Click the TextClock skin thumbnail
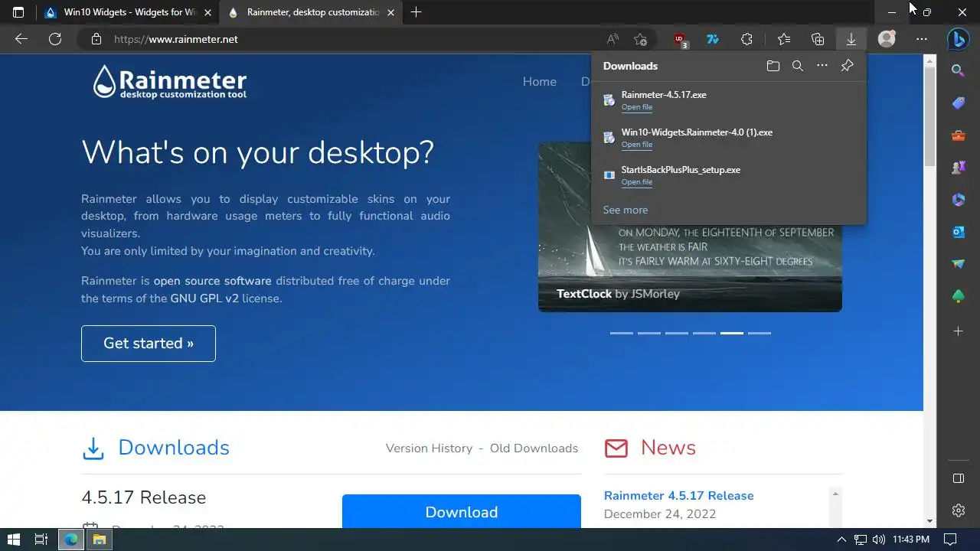980x551 pixels. [690, 227]
